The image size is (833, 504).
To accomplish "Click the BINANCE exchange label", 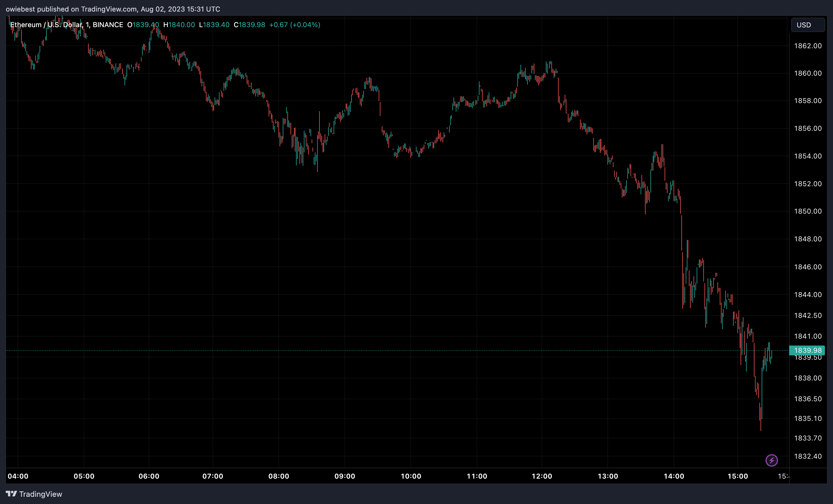I will coord(109,25).
